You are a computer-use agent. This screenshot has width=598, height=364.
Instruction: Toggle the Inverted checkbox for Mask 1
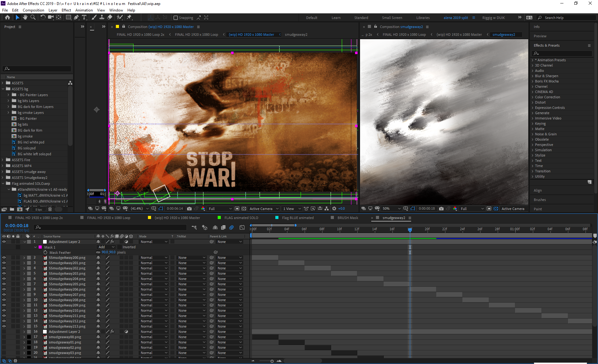120,247
